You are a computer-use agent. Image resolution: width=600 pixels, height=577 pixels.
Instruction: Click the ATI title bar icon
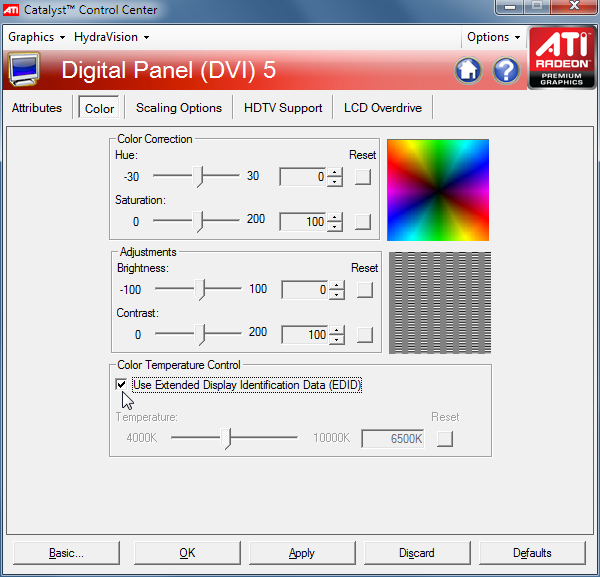(11, 10)
